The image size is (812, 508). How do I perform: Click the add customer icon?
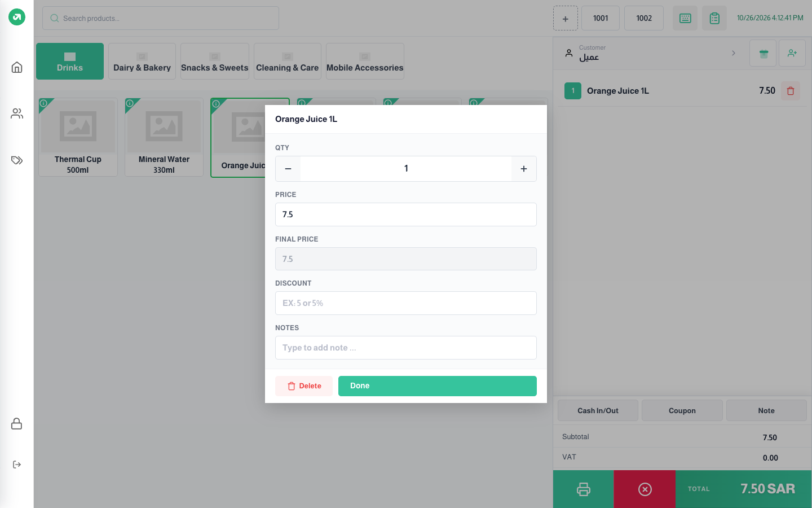click(x=792, y=53)
